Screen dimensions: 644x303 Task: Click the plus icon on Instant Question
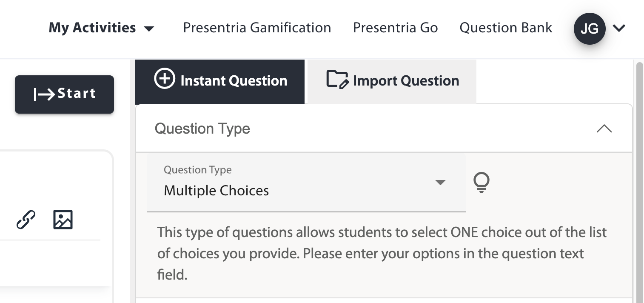[x=164, y=80]
